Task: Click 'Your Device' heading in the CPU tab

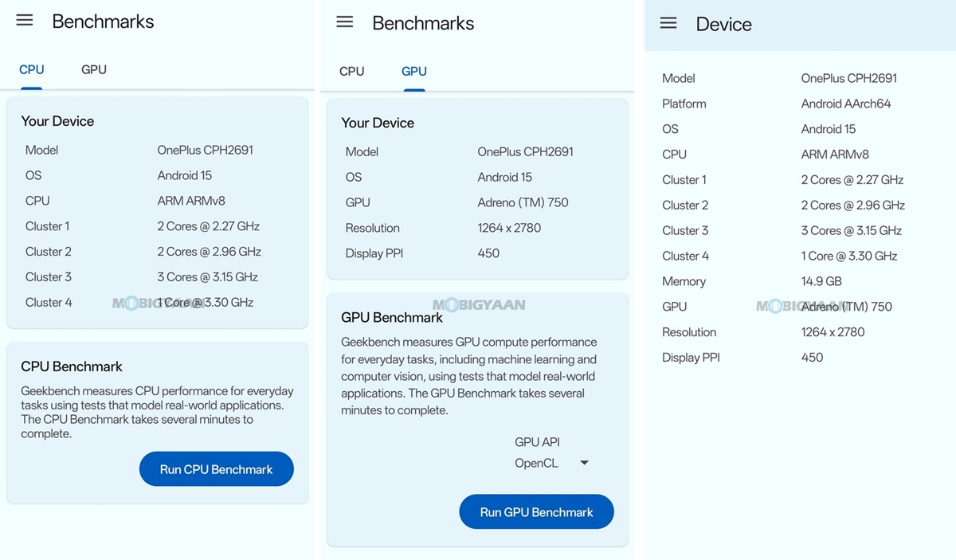Action: [57, 121]
